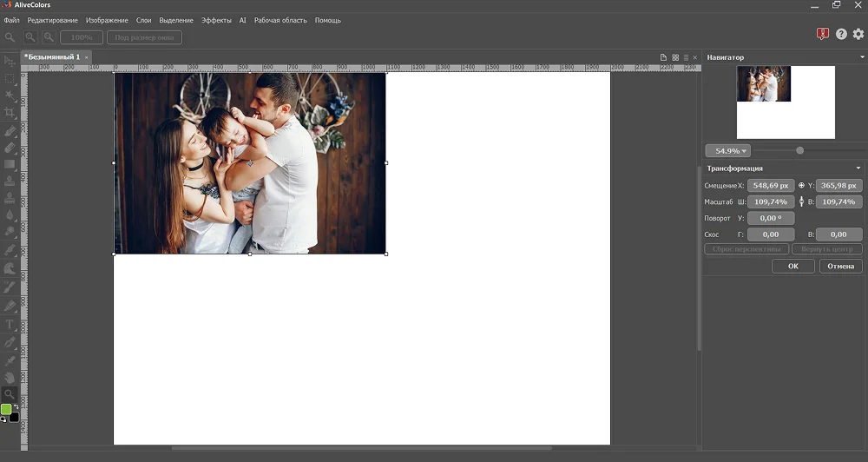Pick the Text tool
The image size is (868, 462).
coord(10,324)
